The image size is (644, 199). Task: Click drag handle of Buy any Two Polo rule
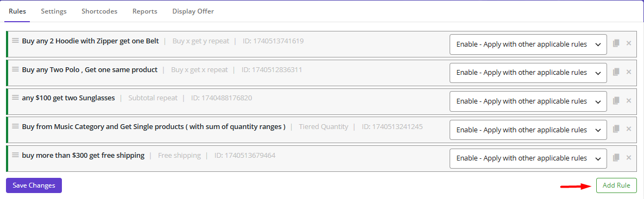[x=15, y=69]
